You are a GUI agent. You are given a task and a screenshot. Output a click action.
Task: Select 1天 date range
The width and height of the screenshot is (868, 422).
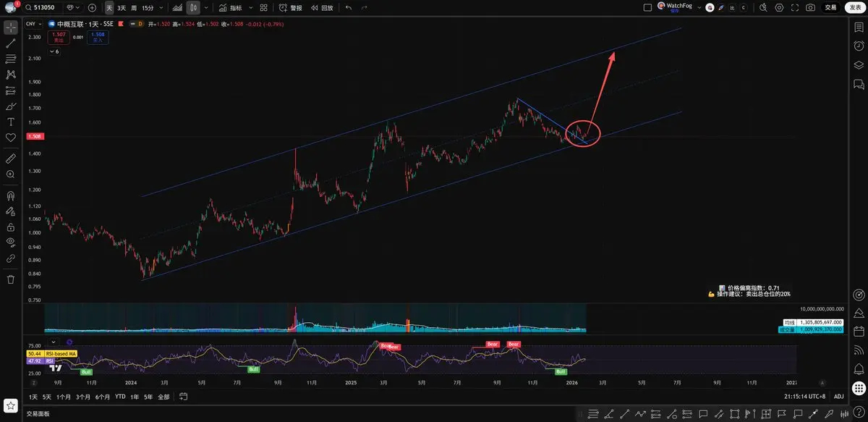tap(33, 397)
